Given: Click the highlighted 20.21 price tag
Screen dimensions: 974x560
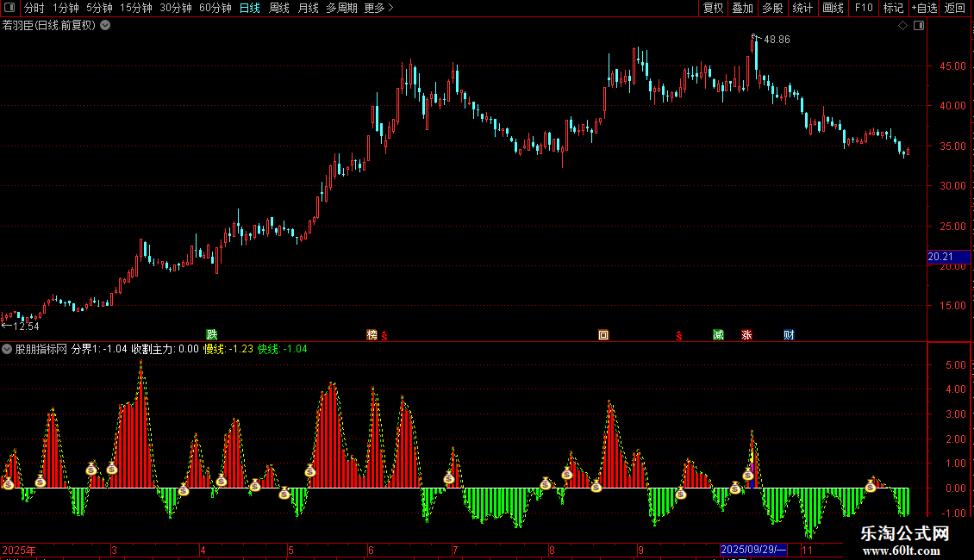Looking at the screenshot, I should (x=948, y=257).
